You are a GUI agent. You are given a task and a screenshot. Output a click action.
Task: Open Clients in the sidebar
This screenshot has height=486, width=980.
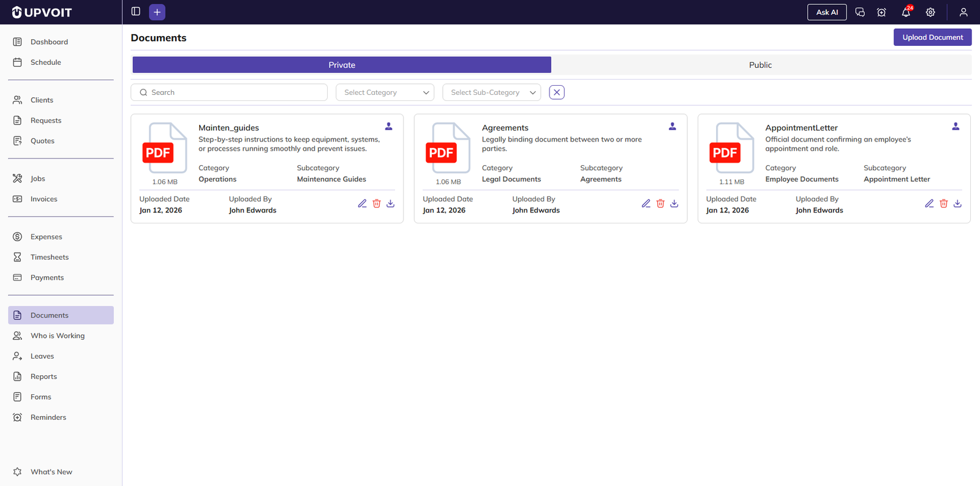coord(61,100)
